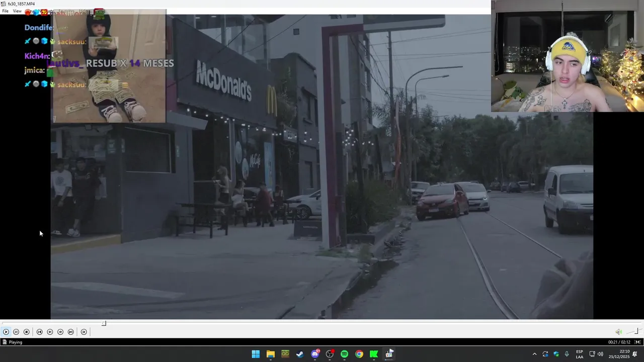Click the status bar icon beside time display
644x362 pixels.
637,342
